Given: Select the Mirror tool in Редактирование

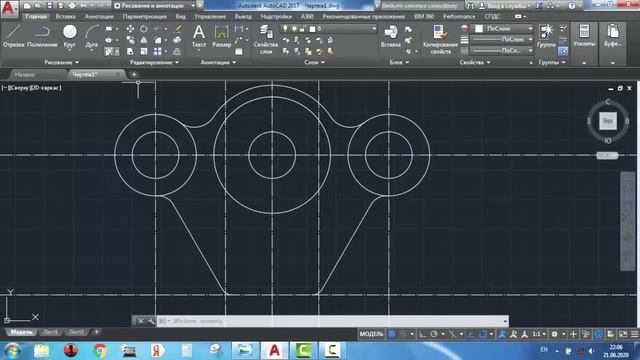Looking at the screenshot, I should point(144,40).
